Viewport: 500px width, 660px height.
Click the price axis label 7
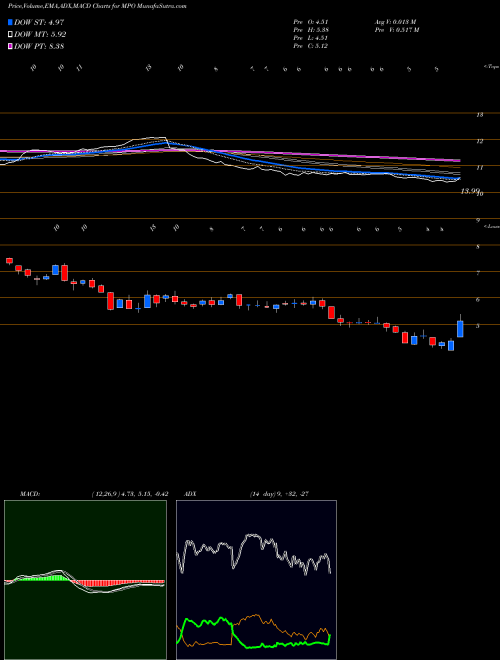(x=478, y=273)
